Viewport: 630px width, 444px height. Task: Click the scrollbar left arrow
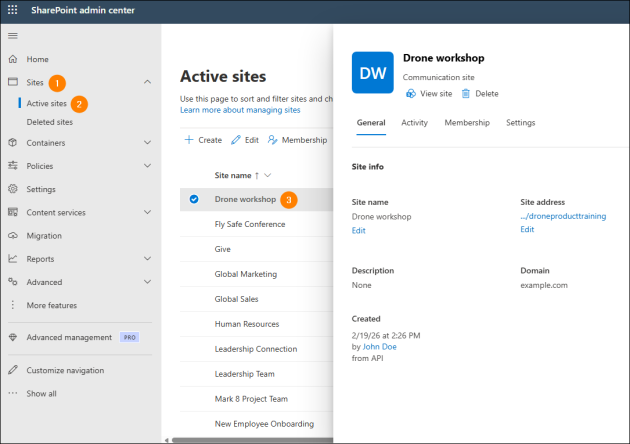point(166,440)
